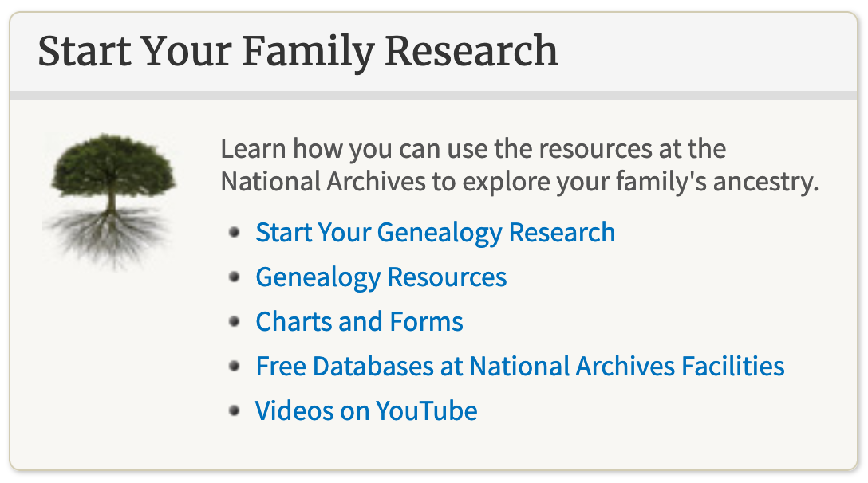This screenshot has width=868, height=483.
Task: Open the Genealogy Resources link
Action: 381,277
